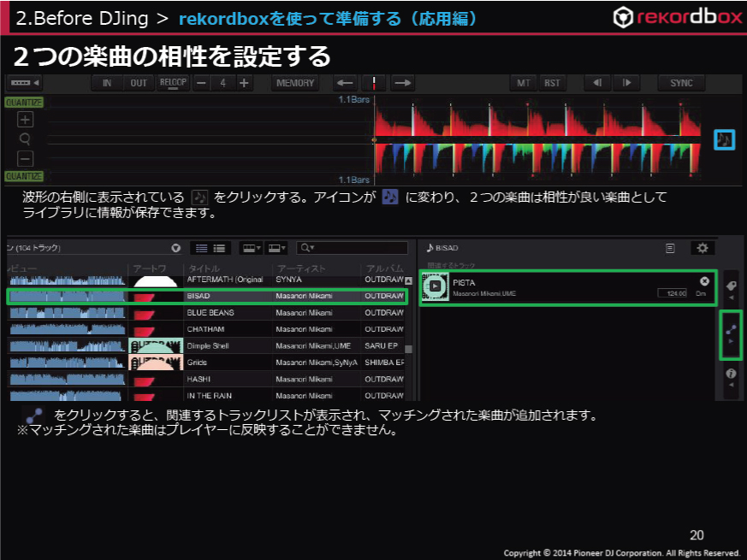Click the BLUE BEANS waveform preview
The width and height of the screenshot is (747, 560).
(68, 313)
